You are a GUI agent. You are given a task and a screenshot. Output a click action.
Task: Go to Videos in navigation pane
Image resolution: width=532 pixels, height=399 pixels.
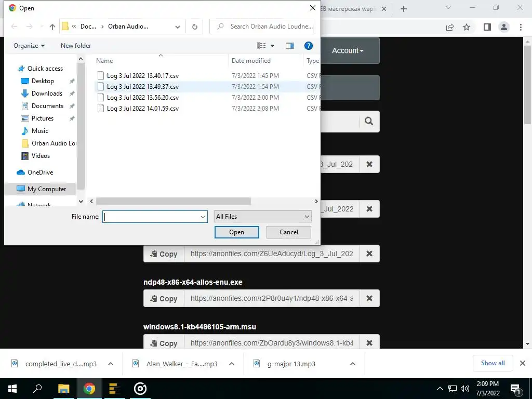pyautogui.click(x=41, y=156)
